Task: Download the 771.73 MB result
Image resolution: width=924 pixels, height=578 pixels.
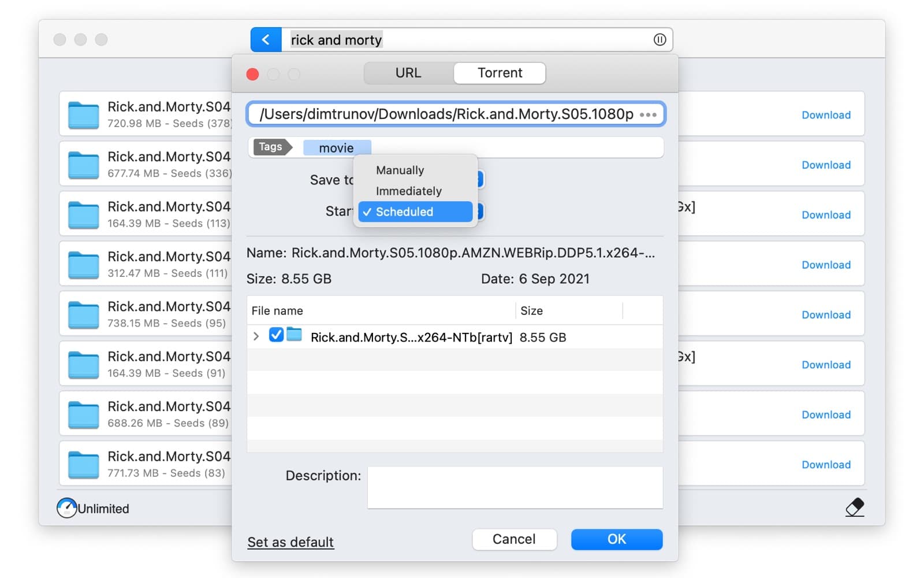Action: 826,465
